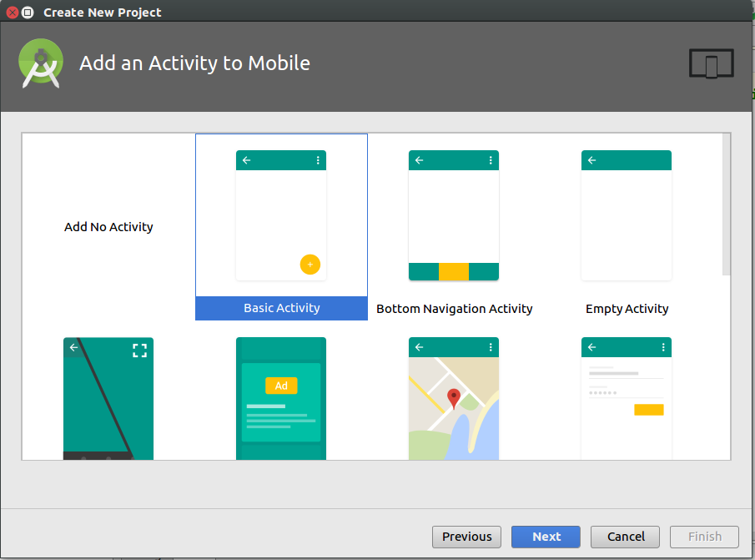The height and width of the screenshot is (560, 755).
Task: Click the Basic Activity label
Action: pos(282,308)
